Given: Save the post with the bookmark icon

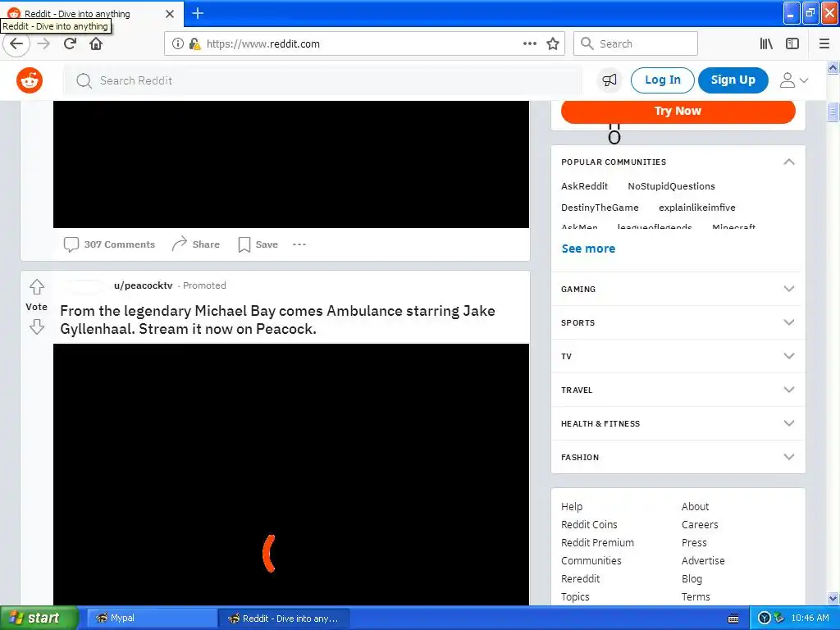Looking at the screenshot, I should pyautogui.click(x=258, y=244).
